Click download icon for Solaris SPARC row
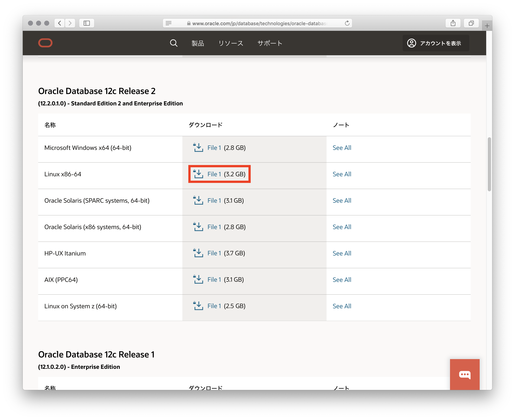Image resolution: width=515 pixels, height=420 pixels. 198,200
